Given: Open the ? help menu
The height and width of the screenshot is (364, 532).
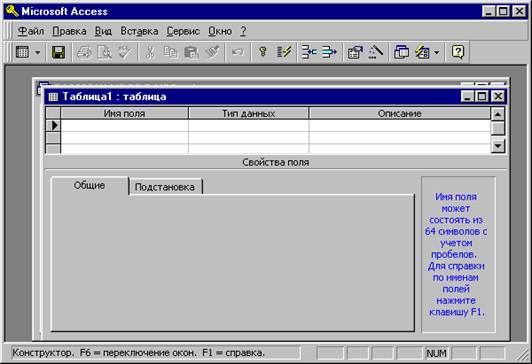Looking at the screenshot, I should [243, 31].
